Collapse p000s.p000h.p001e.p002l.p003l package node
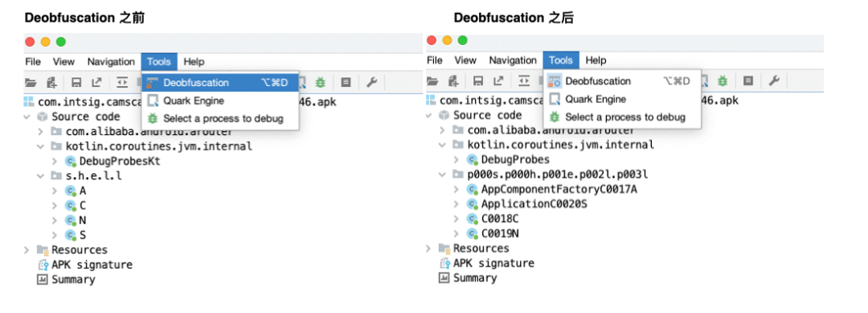 443,175
